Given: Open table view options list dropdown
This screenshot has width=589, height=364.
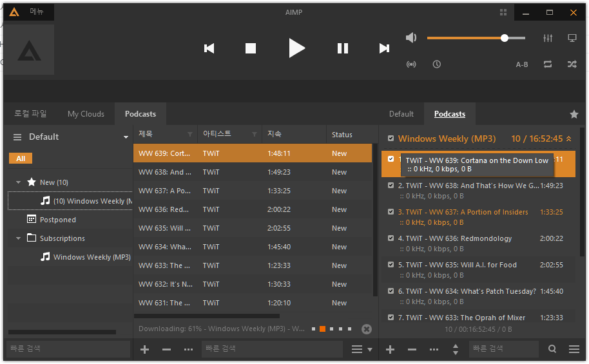Looking at the screenshot, I should pyautogui.click(x=362, y=349).
